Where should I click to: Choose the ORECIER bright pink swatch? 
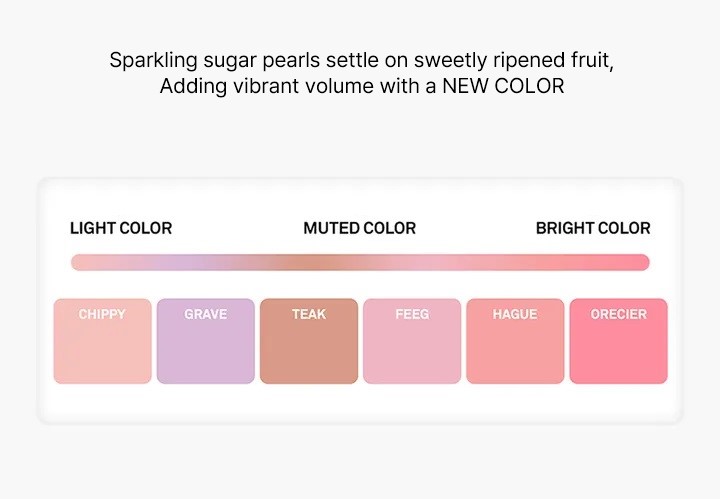tap(619, 341)
